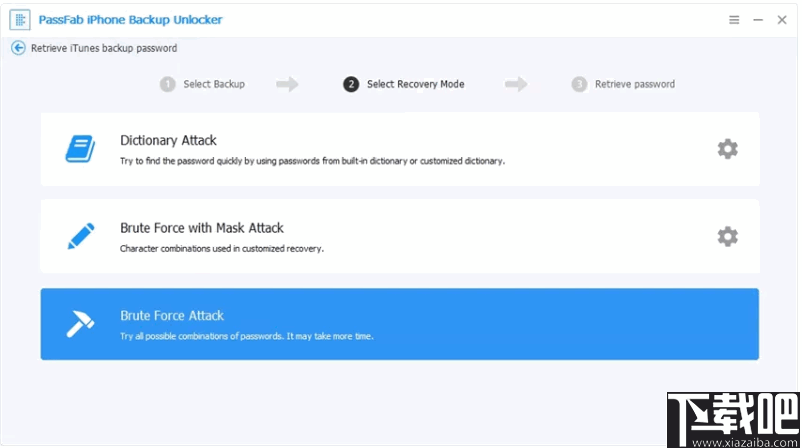The height and width of the screenshot is (448, 802).
Task: Open Brute Force with Mask Attack settings gear
Action: coord(727,236)
